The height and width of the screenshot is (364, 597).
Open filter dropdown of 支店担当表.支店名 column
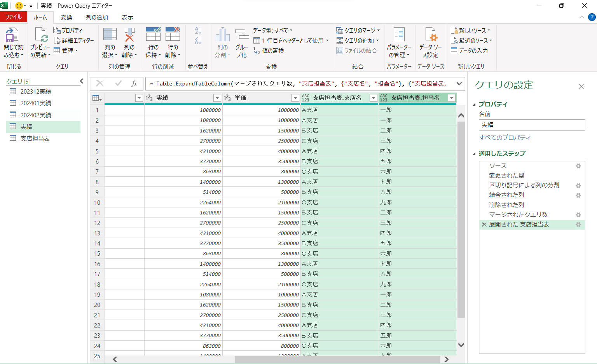tap(374, 98)
